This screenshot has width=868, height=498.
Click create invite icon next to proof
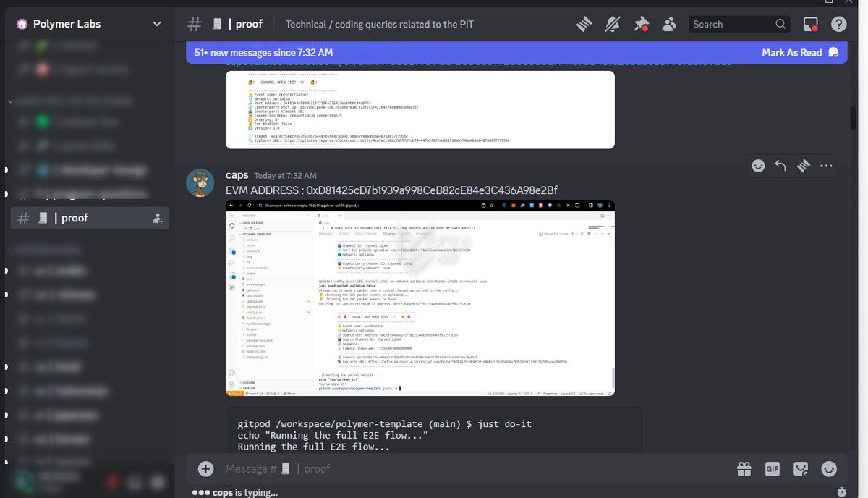[x=158, y=218]
